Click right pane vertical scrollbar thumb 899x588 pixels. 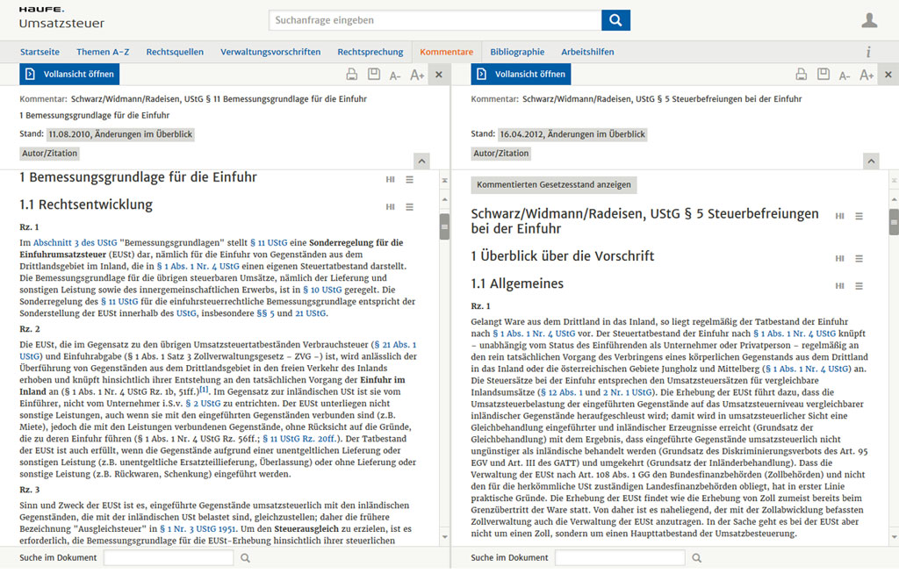click(894, 222)
